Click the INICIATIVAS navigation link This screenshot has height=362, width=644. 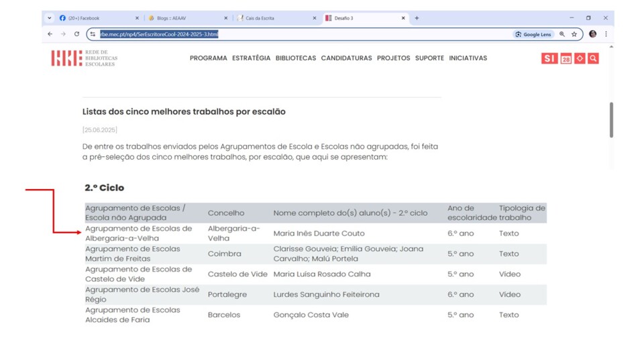tap(468, 58)
